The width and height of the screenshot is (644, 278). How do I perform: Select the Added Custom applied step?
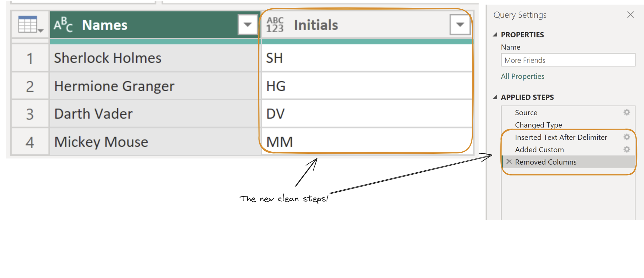(x=539, y=150)
